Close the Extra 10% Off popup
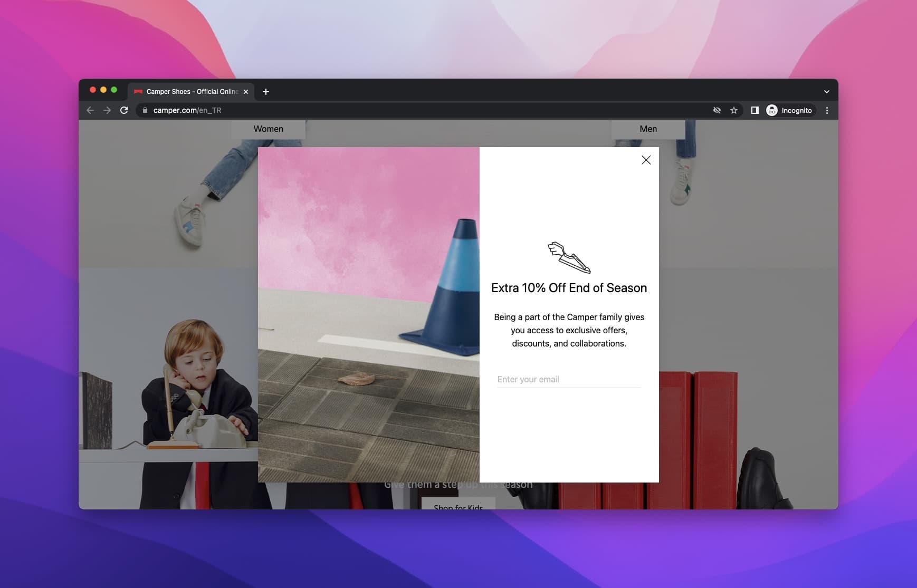 646,160
